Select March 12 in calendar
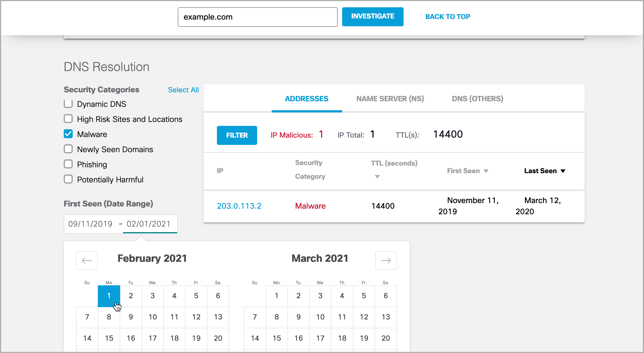 click(364, 317)
